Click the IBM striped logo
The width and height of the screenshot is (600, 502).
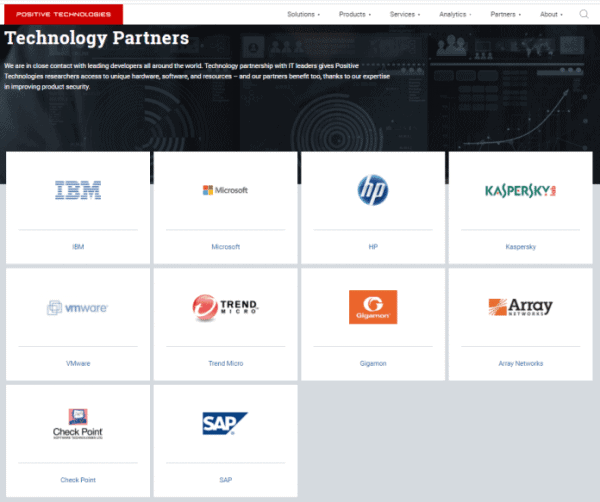78,190
